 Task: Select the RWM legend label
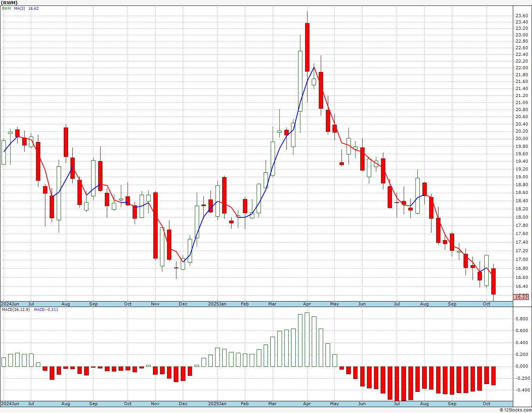6,9
